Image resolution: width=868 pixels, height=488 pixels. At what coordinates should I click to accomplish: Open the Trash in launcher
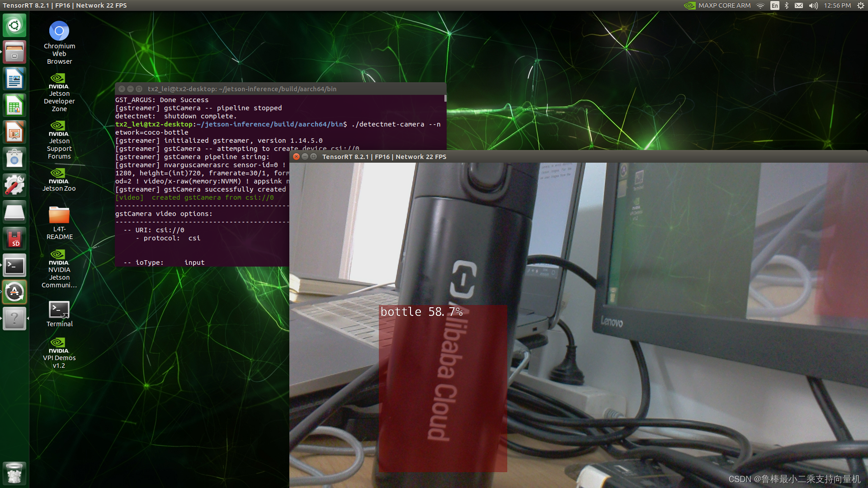coord(14,473)
